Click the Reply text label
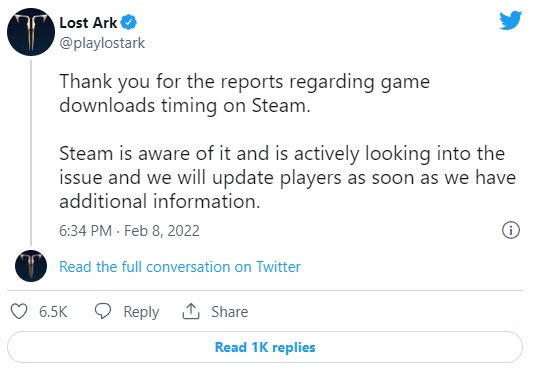The height and width of the screenshot is (371, 534). [x=141, y=312]
